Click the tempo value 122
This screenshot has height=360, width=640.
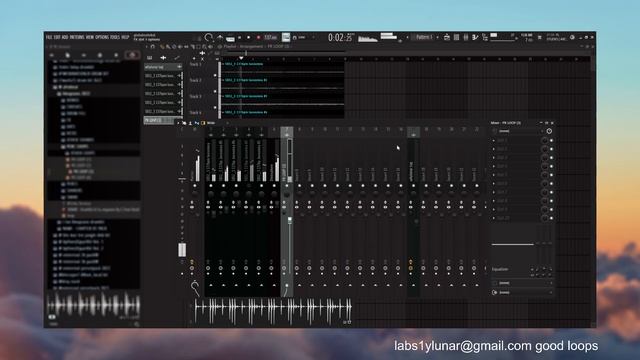270,38
